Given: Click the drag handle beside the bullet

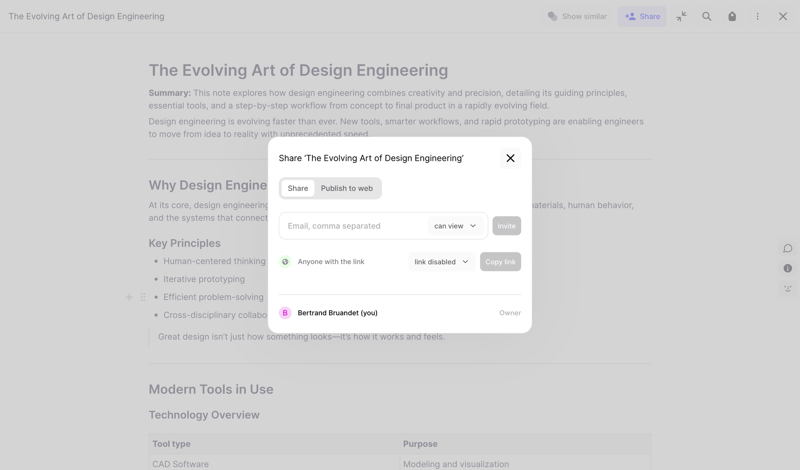Looking at the screenshot, I should (143, 297).
